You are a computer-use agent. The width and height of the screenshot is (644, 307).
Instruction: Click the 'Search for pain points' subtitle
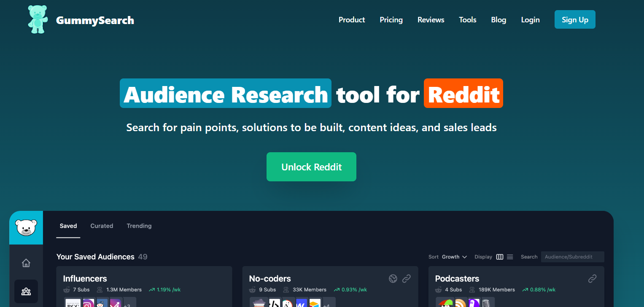(311, 127)
